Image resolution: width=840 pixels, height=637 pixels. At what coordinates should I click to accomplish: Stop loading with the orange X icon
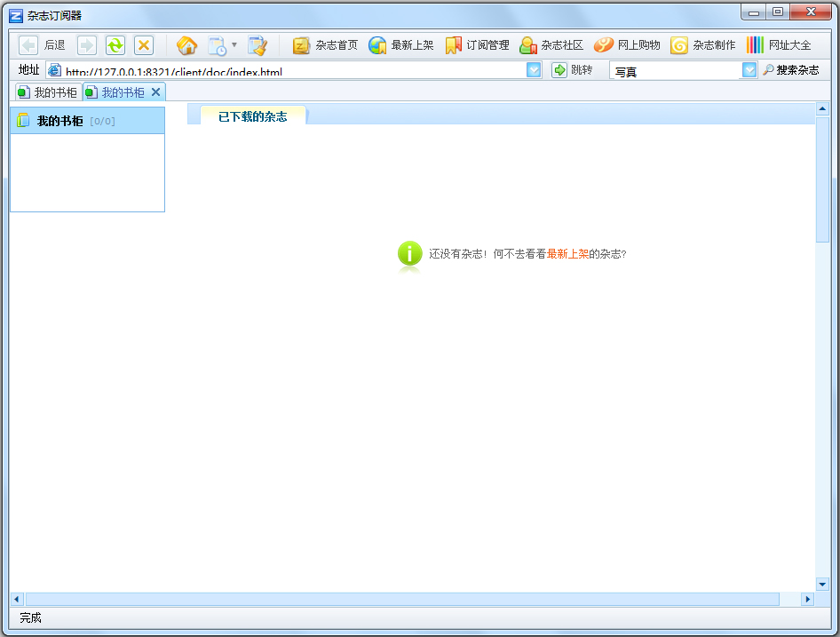(x=144, y=45)
